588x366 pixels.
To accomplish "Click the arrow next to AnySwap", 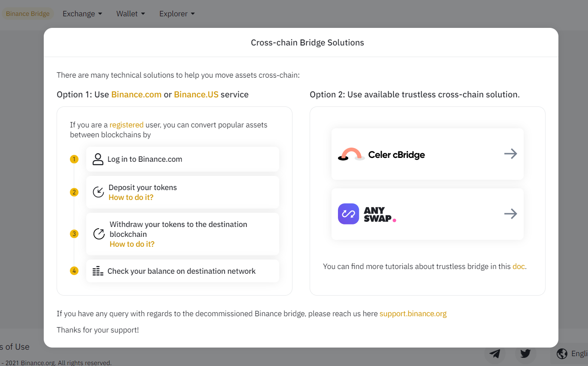I will pyautogui.click(x=510, y=214).
